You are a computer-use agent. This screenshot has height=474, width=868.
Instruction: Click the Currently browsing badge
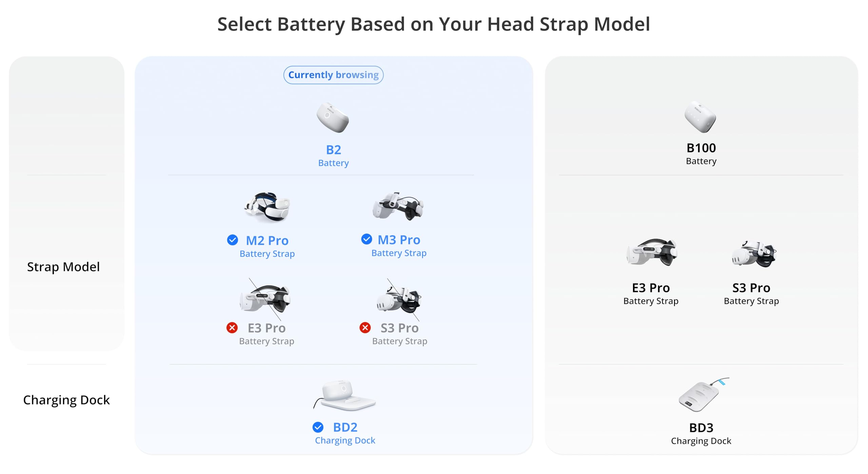coord(333,75)
